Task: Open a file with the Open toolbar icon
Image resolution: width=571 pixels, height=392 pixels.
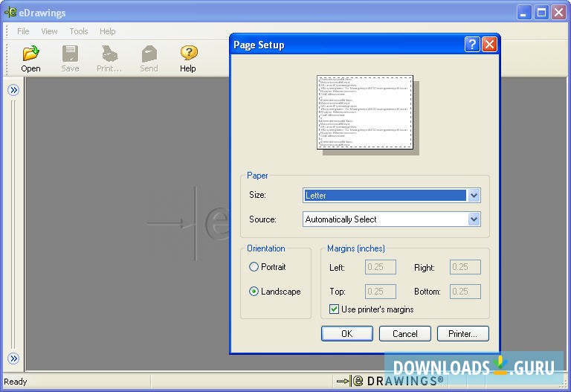Action: click(31, 58)
